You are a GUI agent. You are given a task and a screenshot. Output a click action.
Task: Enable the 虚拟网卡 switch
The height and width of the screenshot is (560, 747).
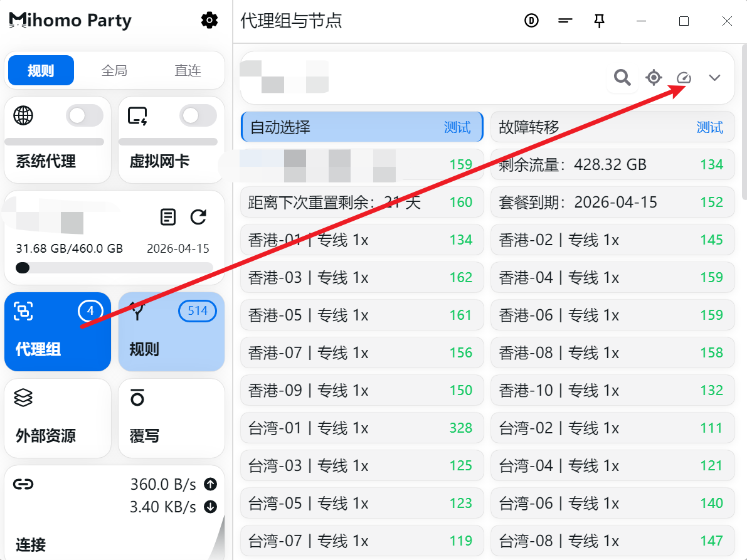198,115
